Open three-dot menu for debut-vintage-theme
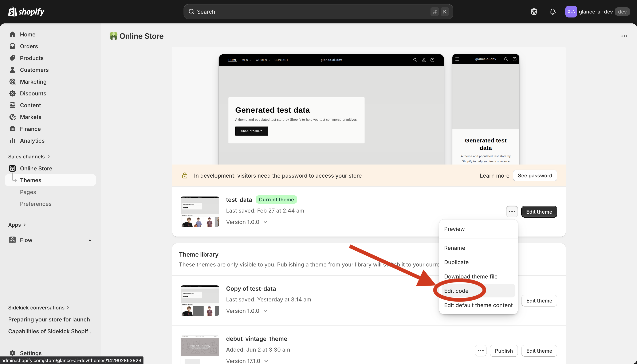Viewport: 637px width, 364px height. pyautogui.click(x=480, y=351)
